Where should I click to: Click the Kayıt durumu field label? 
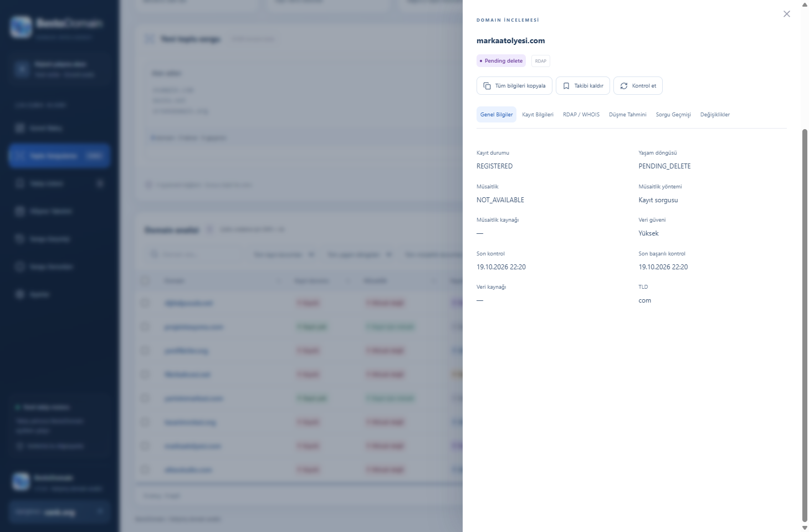(x=493, y=153)
